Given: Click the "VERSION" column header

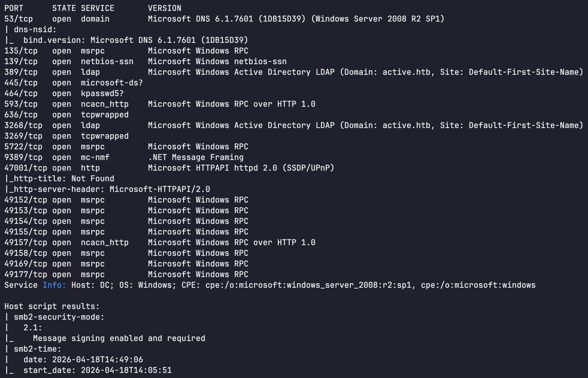Looking at the screenshot, I should 164,8.
